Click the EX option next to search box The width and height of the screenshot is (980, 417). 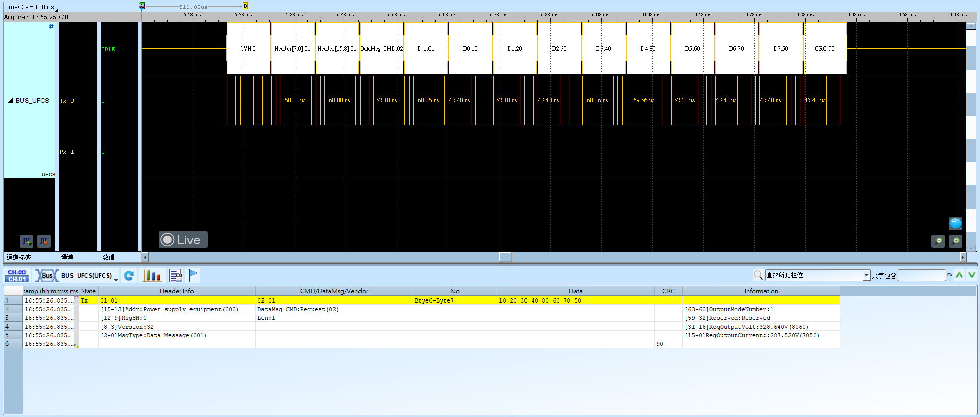point(950,275)
